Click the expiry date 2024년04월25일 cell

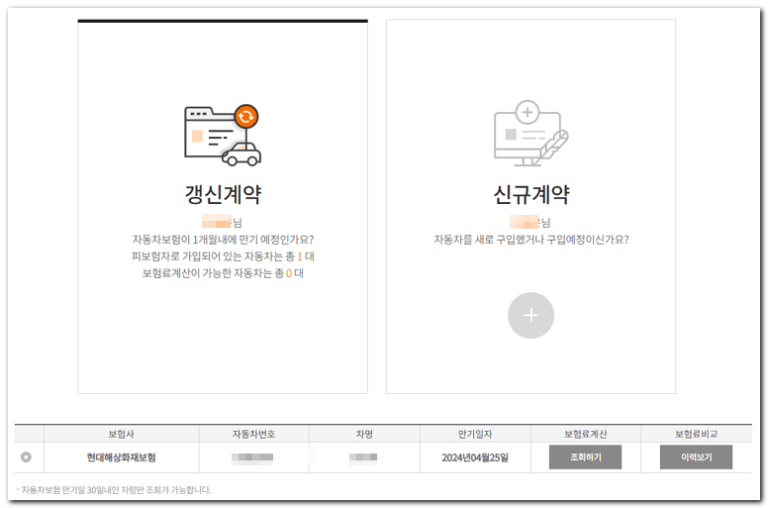click(x=474, y=458)
